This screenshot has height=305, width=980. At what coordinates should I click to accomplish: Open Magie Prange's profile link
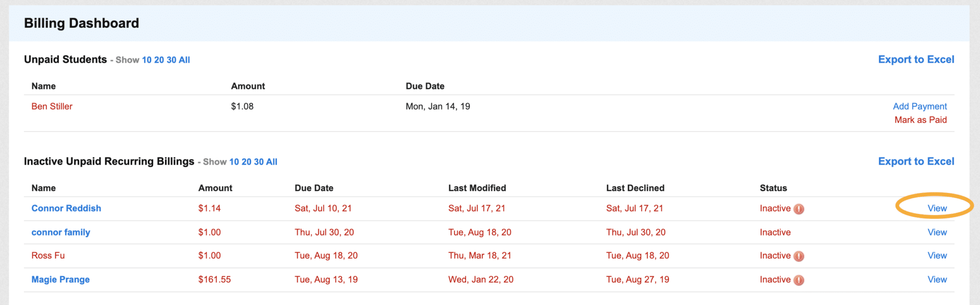60,280
